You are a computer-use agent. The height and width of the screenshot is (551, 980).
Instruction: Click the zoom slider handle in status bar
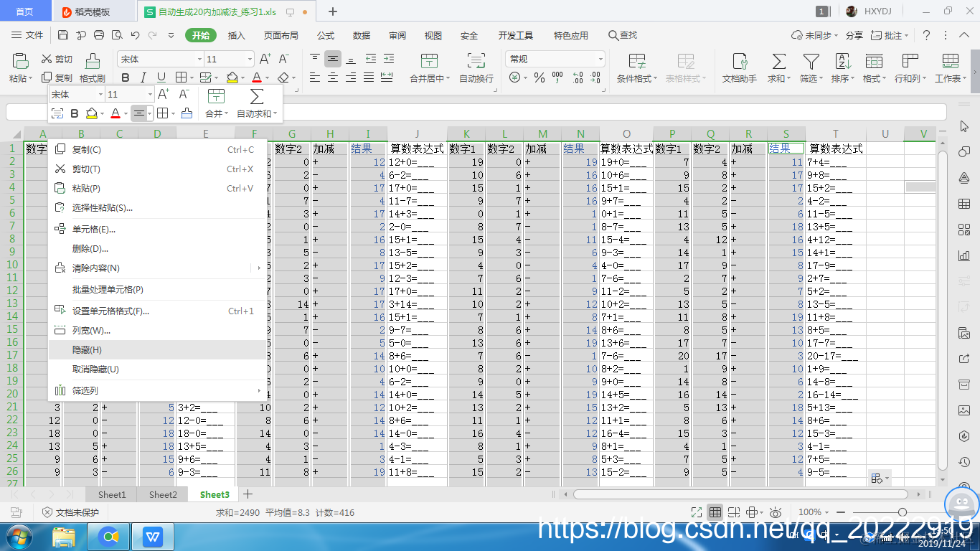[x=903, y=512]
